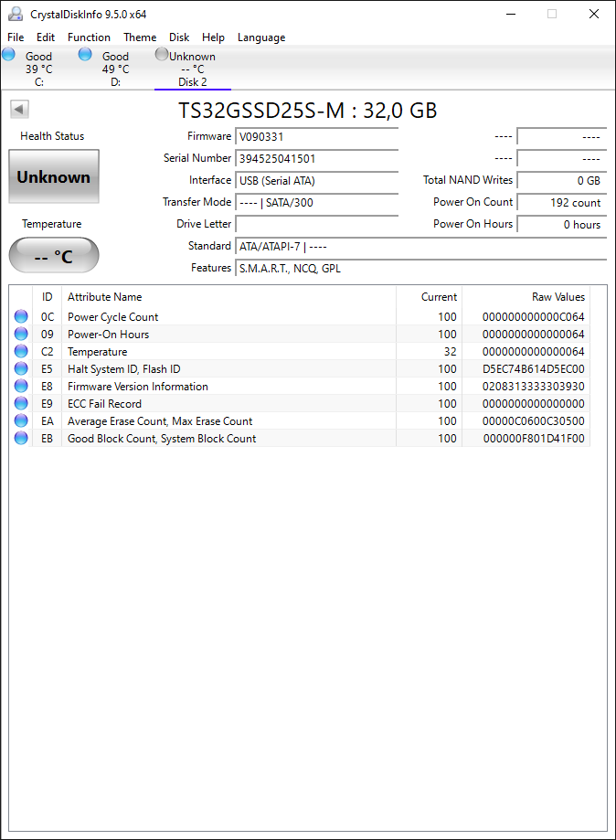616x840 pixels.
Task: Click the Features field S.M.A.R.T., NCQ, GPL
Action: tap(420, 269)
